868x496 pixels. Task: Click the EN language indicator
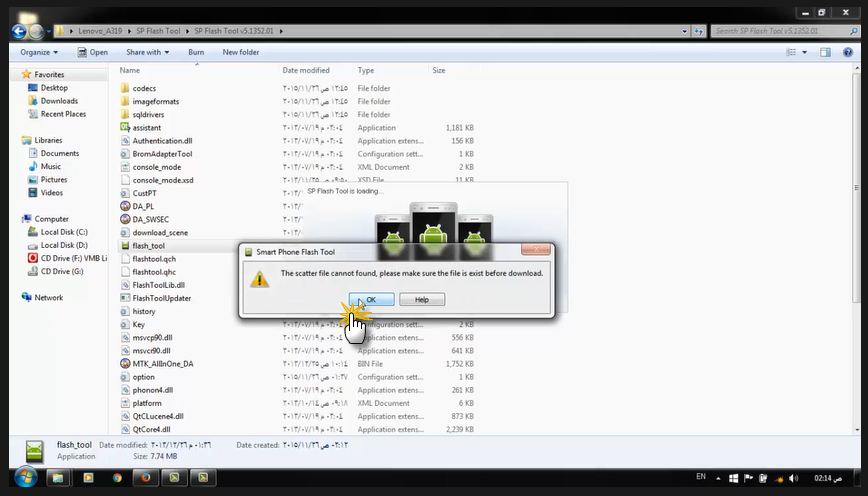coord(701,477)
